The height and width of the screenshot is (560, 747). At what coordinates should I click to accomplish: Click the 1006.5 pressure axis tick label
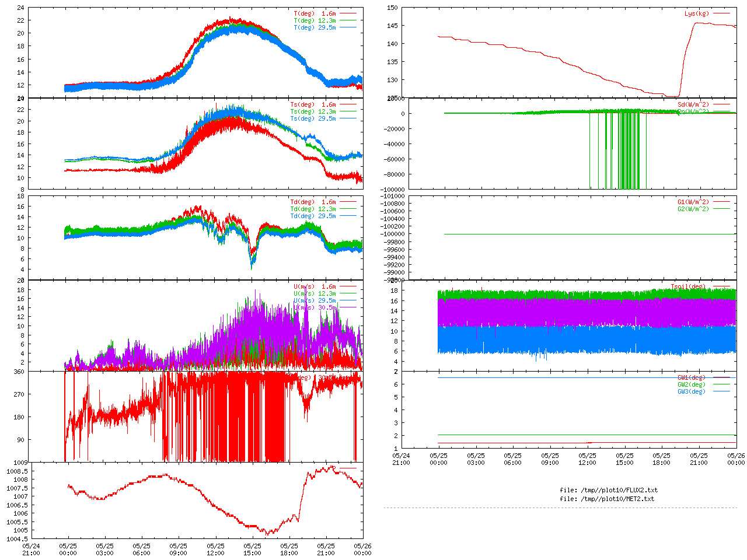pyautogui.click(x=18, y=505)
